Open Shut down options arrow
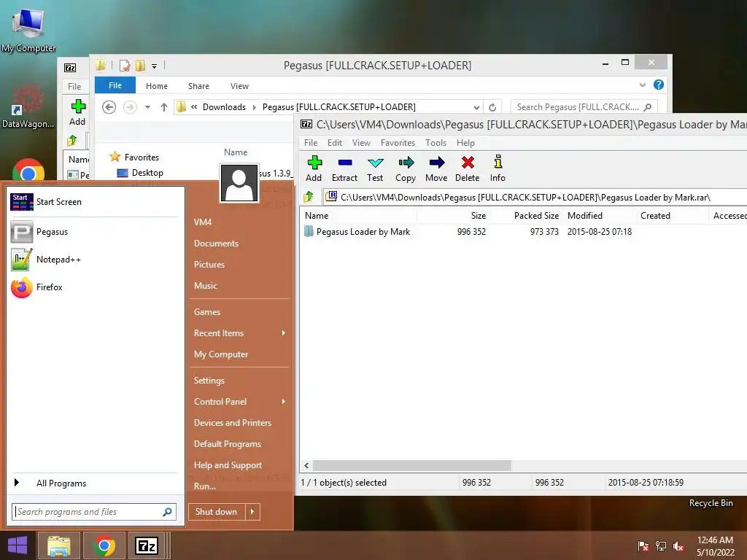747x560 pixels. (x=252, y=512)
